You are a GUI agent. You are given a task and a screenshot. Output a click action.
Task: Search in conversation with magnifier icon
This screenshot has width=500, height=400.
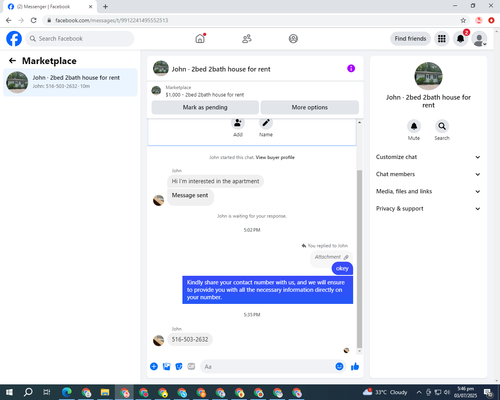(x=442, y=126)
